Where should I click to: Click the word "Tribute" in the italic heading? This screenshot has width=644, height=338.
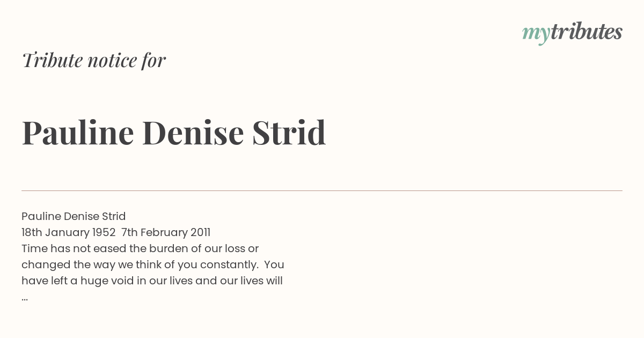[53, 61]
